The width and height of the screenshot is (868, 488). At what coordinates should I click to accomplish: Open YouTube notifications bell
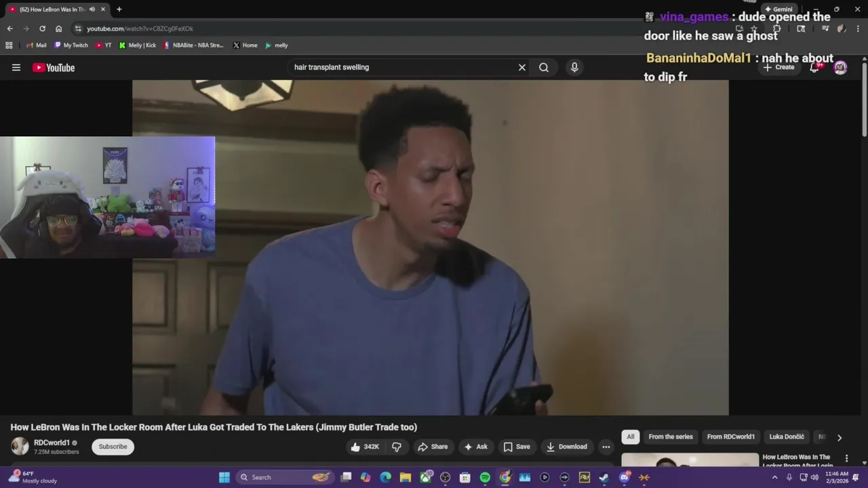[x=815, y=67]
